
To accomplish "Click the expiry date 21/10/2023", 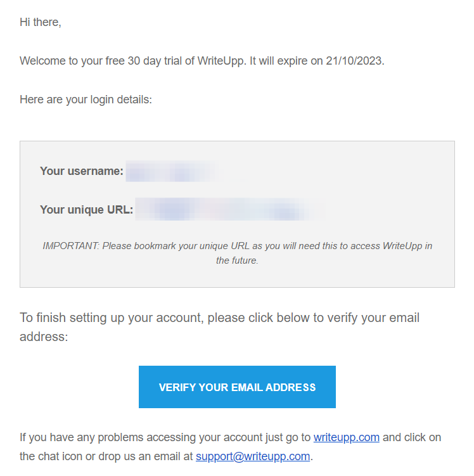I will tap(354, 61).
